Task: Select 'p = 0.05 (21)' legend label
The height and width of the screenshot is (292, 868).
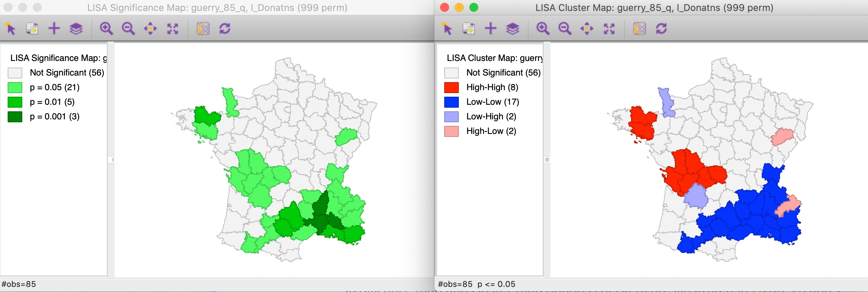Action: pos(55,87)
